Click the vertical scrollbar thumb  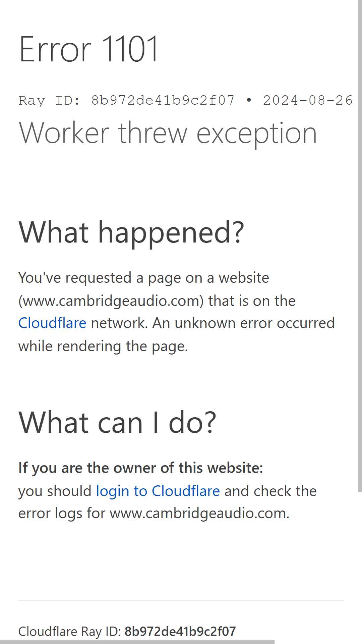tap(360, 246)
